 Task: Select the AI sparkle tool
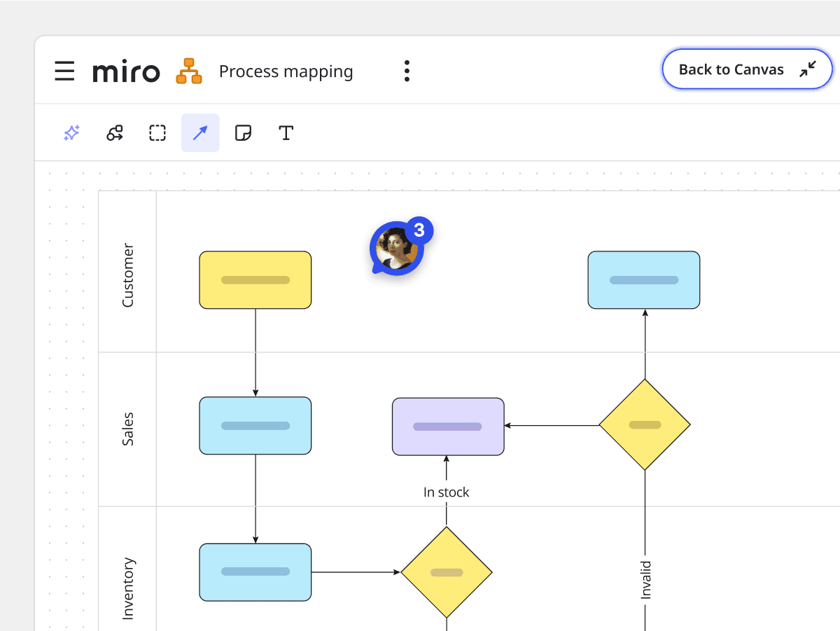tap(71, 133)
